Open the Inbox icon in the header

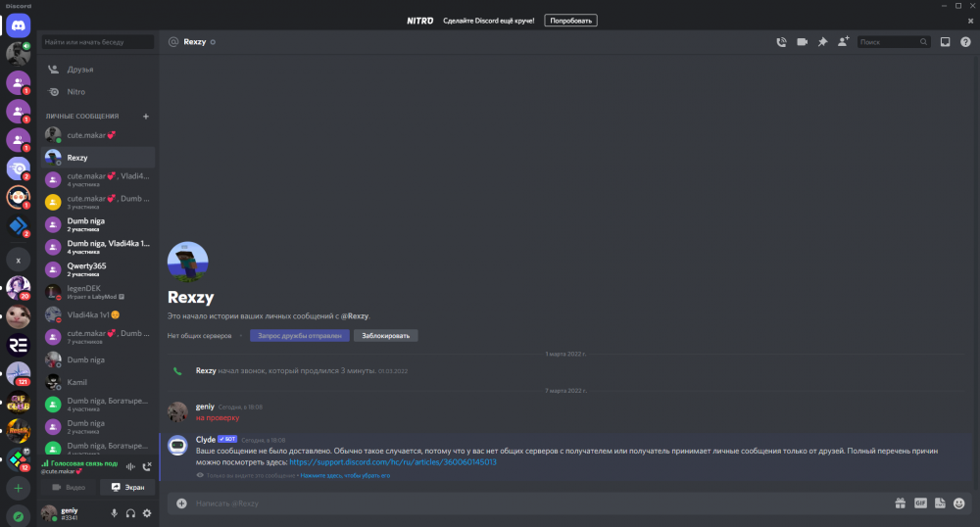(x=945, y=42)
